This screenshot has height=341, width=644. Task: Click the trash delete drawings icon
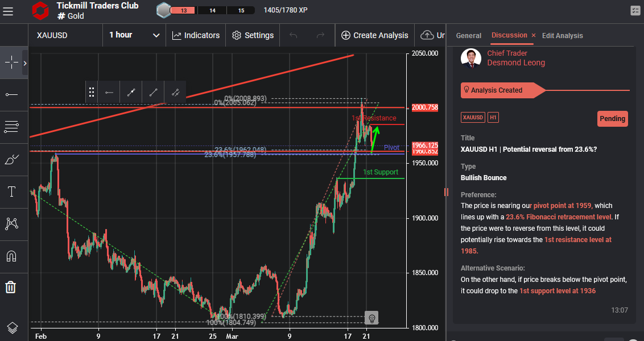pos(11,287)
